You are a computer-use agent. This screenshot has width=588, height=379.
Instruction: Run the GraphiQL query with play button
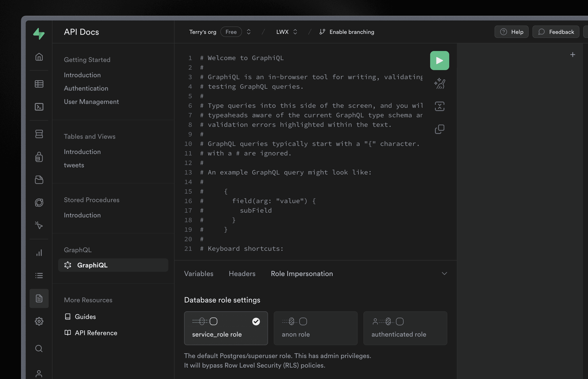[x=439, y=61]
